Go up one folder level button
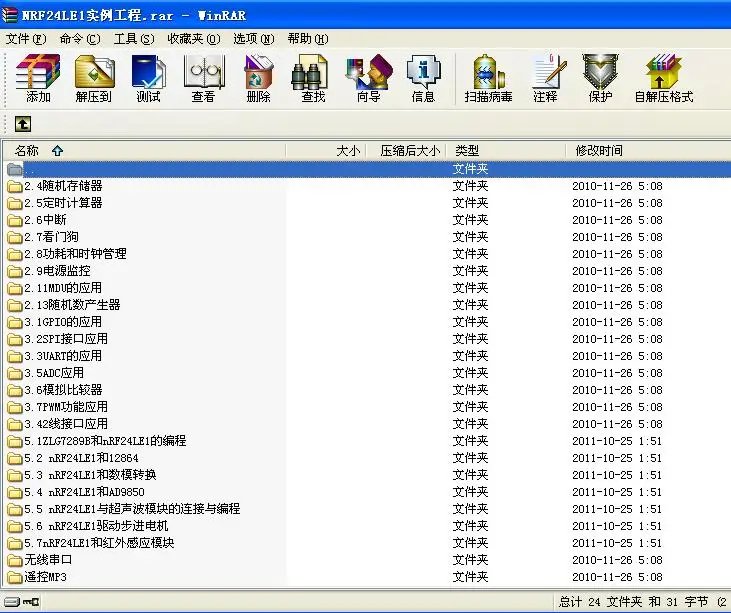 (x=23, y=124)
